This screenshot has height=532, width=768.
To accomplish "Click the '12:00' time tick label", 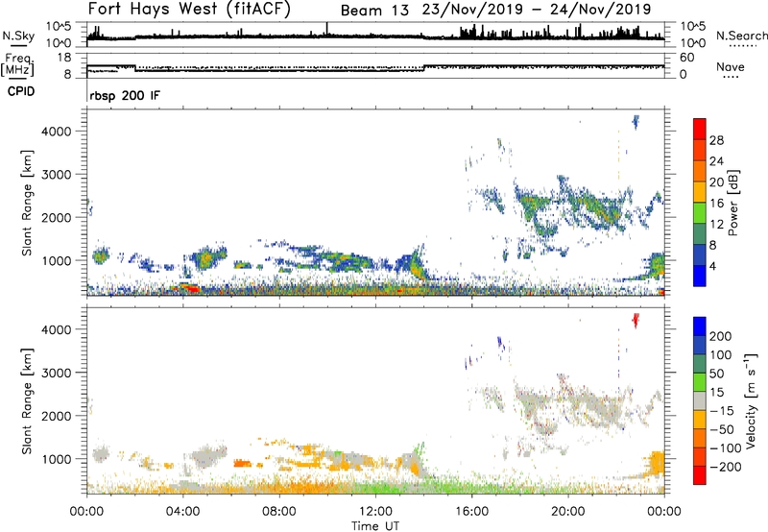I will [375, 511].
